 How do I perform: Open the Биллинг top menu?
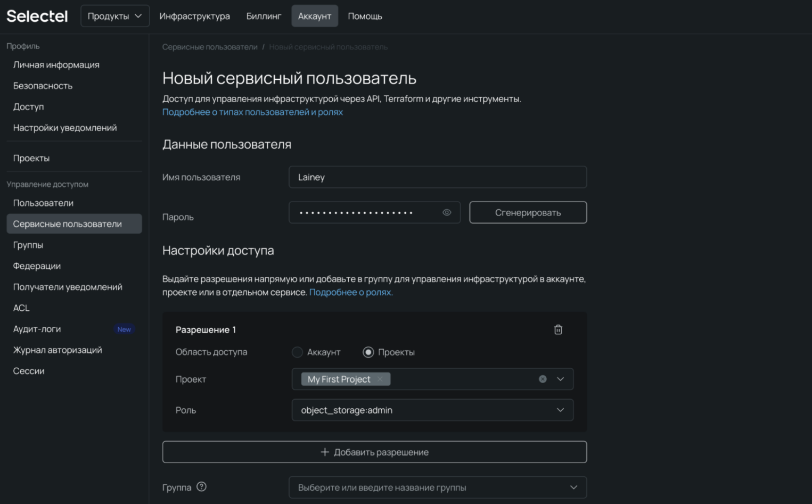264,16
